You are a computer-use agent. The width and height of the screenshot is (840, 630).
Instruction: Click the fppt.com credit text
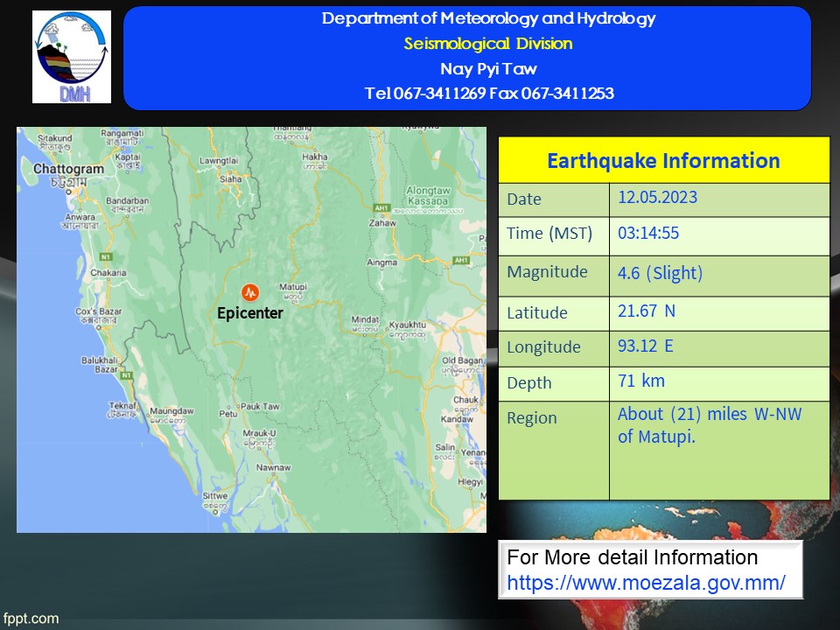coord(31,618)
